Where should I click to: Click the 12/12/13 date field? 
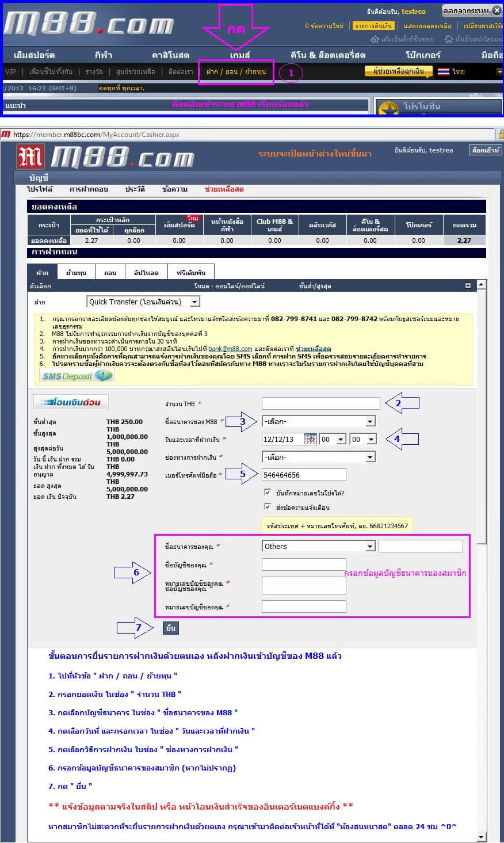click(283, 439)
